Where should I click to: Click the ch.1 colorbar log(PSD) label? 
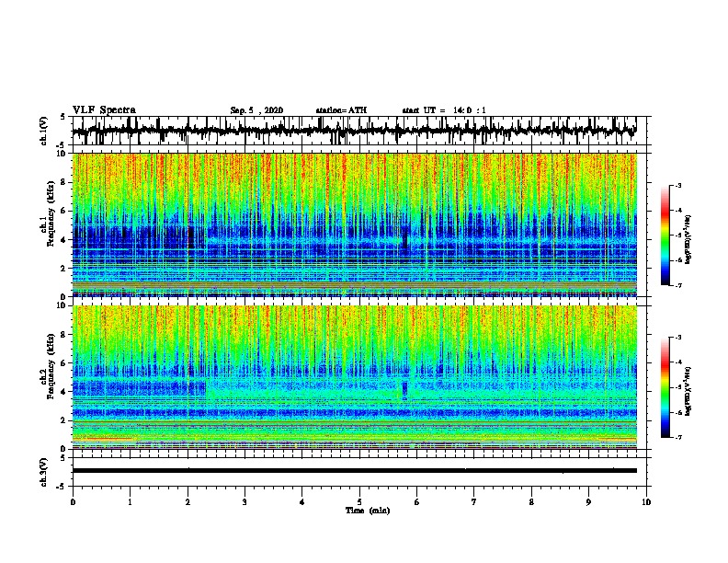688,240
